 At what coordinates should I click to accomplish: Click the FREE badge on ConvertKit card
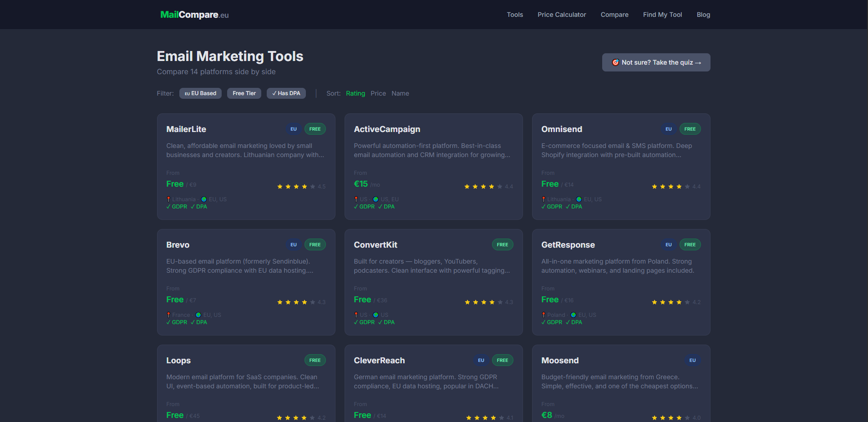(503, 245)
